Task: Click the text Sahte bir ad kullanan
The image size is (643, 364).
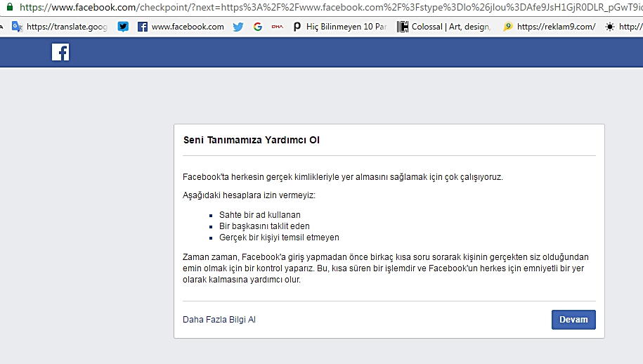Action: [x=259, y=215]
